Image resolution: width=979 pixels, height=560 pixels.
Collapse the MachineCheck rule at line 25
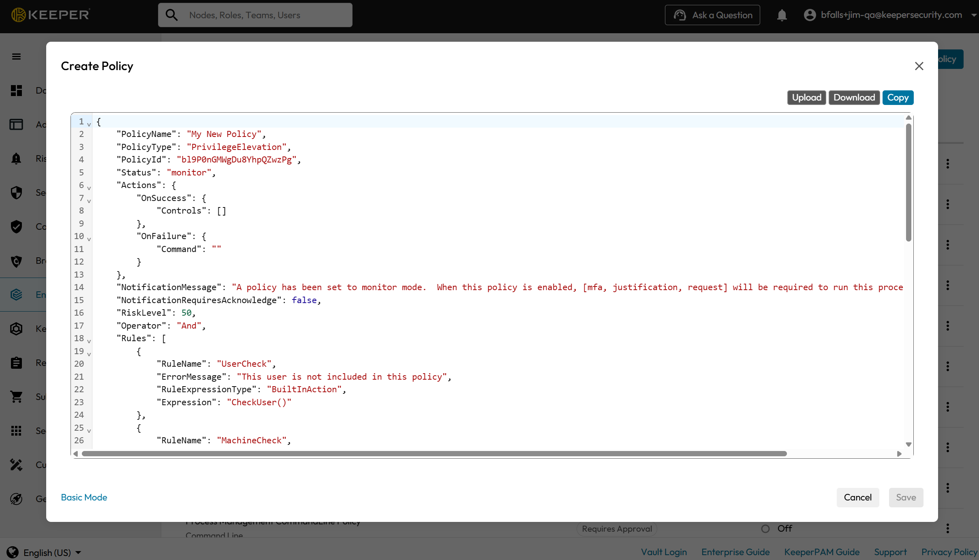(x=89, y=430)
